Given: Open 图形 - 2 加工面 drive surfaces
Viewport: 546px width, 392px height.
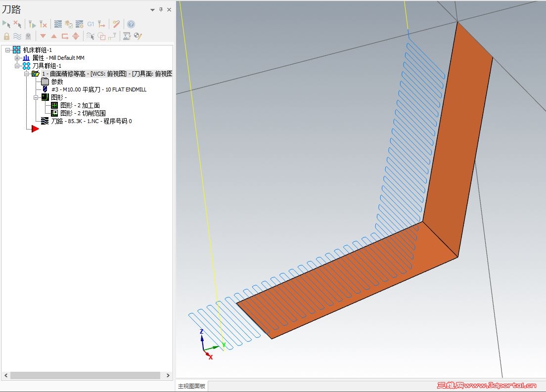Looking at the screenshot, I should pyautogui.click(x=80, y=105).
